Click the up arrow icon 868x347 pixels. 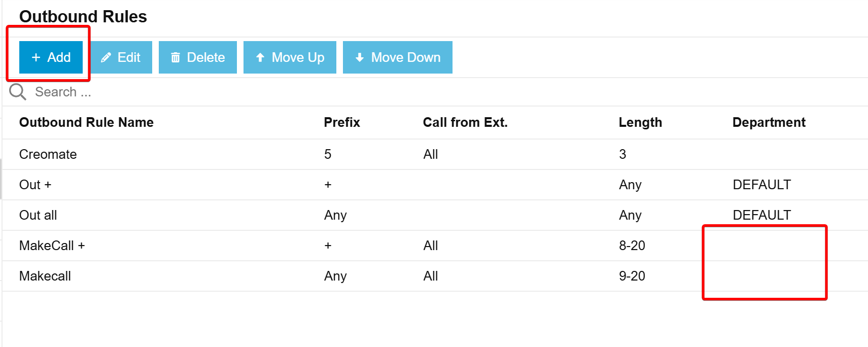click(260, 57)
